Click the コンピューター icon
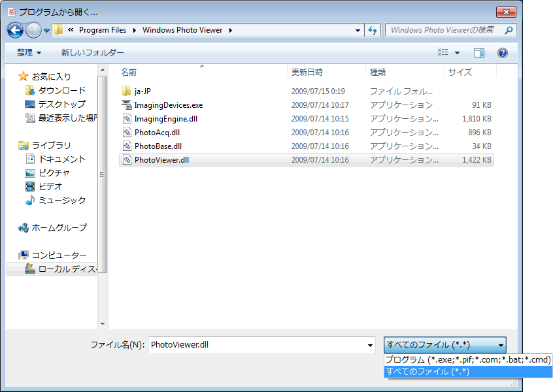This screenshot has height=392, width=553. pyautogui.click(x=24, y=255)
